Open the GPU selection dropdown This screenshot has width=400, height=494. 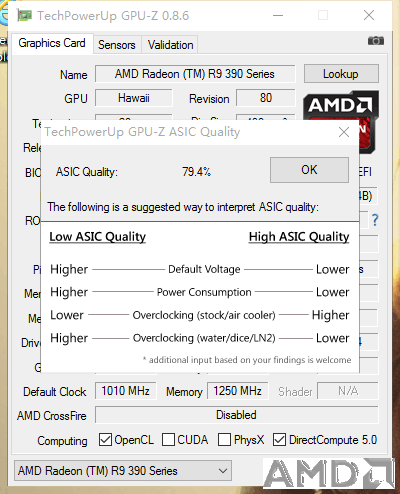[x=123, y=471]
